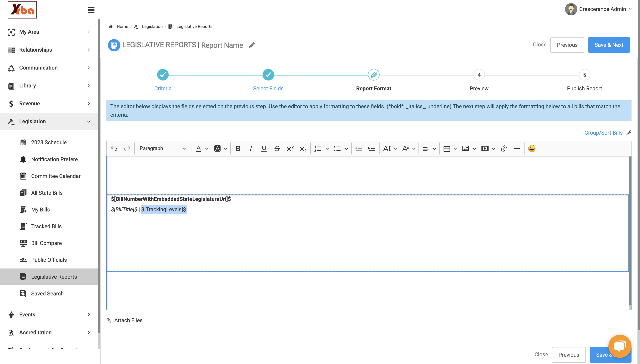The width and height of the screenshot is (640, 364).
Task: Open the Crescerance Admin user menu
Action: (599, 9)
